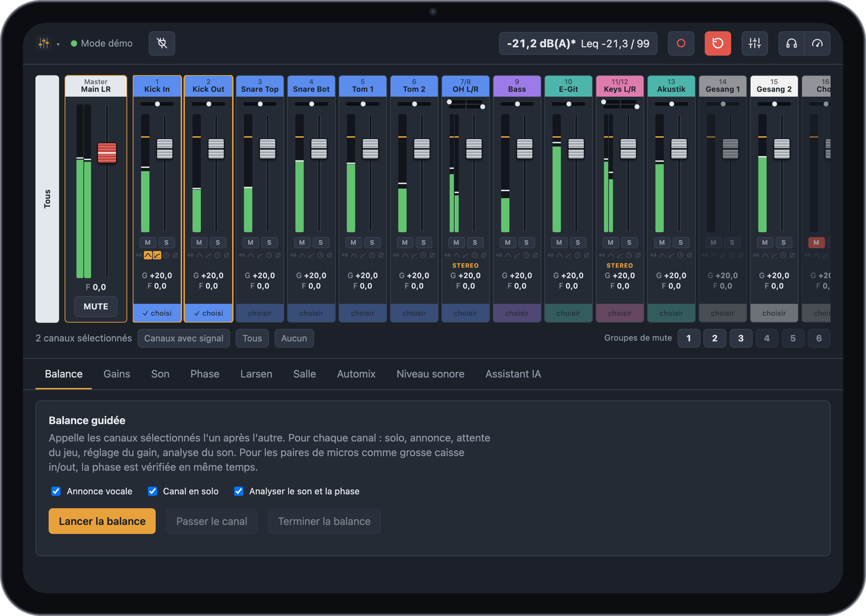This screenshot has width=866, height=616.
Task: Click Kick Out 48V phantom icon
Action: click(190, 255)
